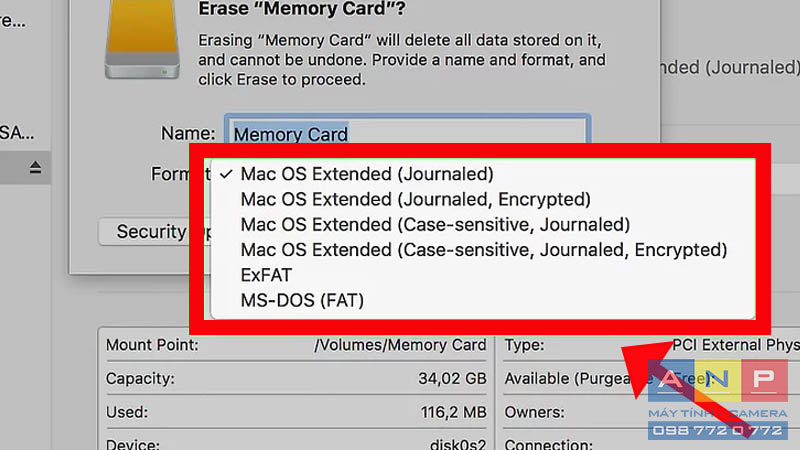Click the yellow external drive icon
This screenshot has width=800, height=450.
(x=142, y=40)
